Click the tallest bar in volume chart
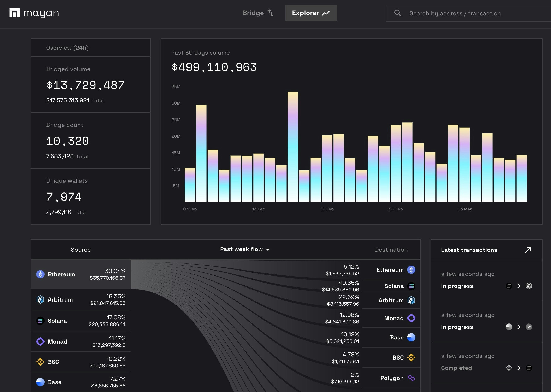 click(x=292, y=147)
